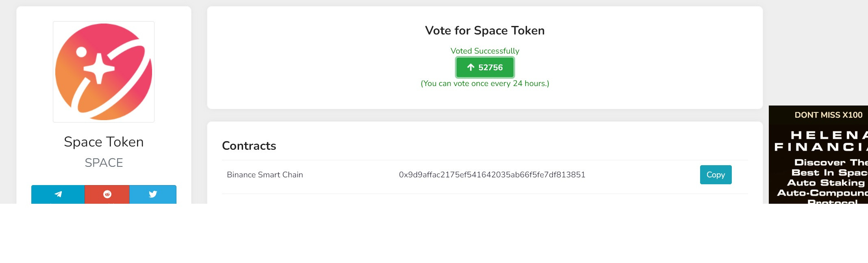The image size is (868, 263).
Task: Click the Space Token name below logo
Action: pos(104,142)
